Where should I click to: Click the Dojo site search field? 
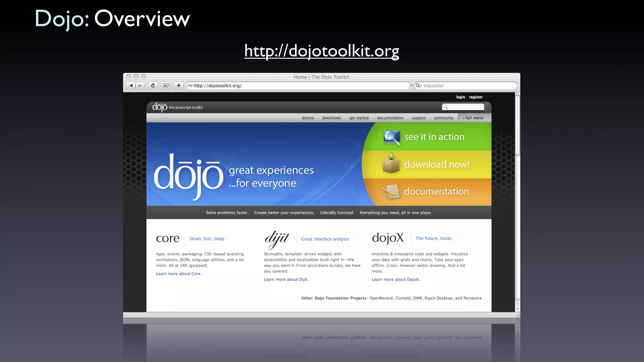pyautogui.click(x=463, y=107)
